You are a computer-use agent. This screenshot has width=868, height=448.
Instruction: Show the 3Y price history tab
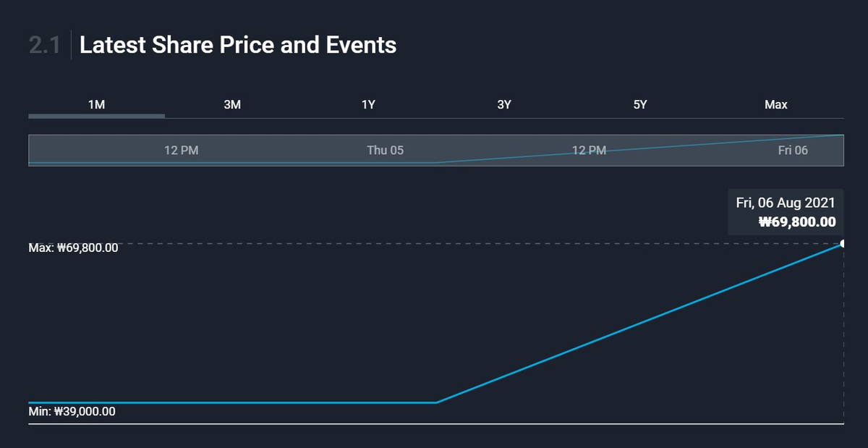click(x=504, y=104)
